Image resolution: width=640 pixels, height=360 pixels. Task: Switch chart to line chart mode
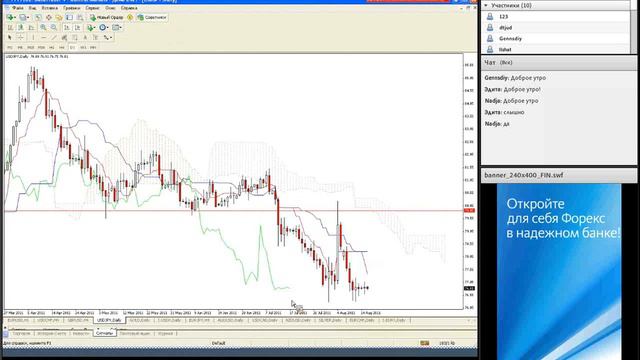click(31, 27)
